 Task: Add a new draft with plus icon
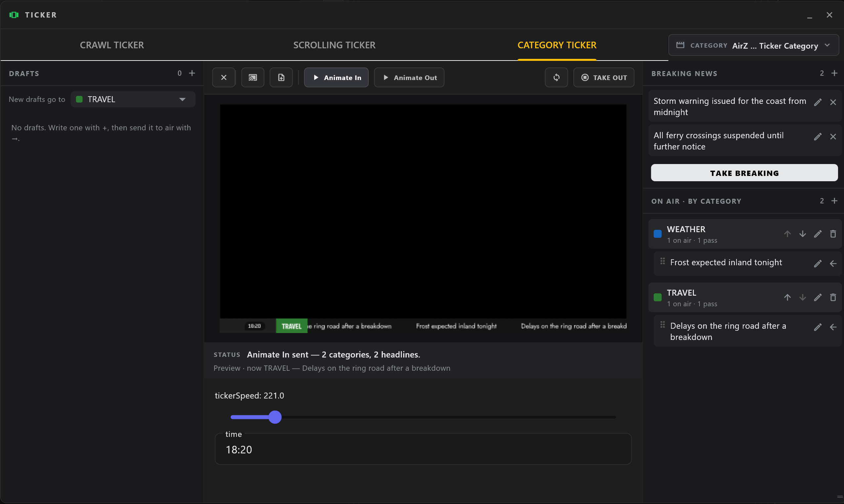pyautogui.click(x=192, y=73)
